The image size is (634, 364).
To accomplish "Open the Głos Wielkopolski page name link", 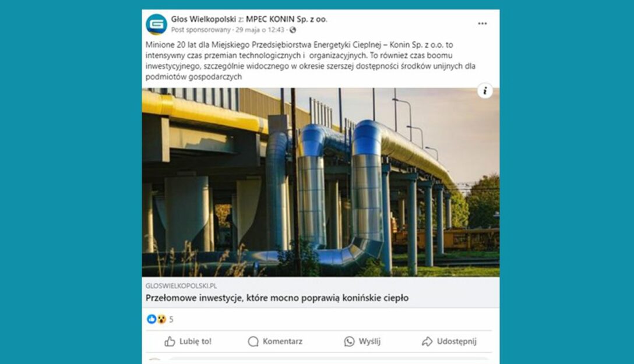I will tap(203, 19).
